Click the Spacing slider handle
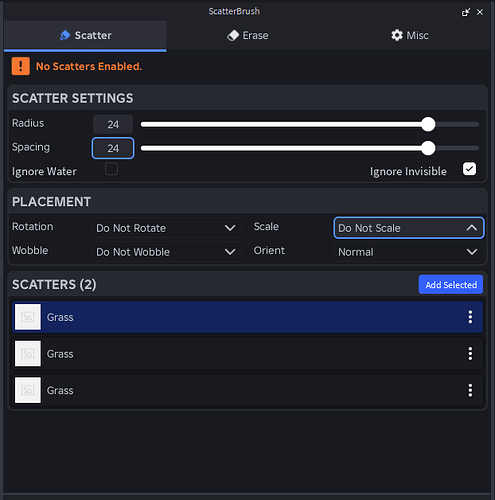495x500 pixels. pos(428,148)
